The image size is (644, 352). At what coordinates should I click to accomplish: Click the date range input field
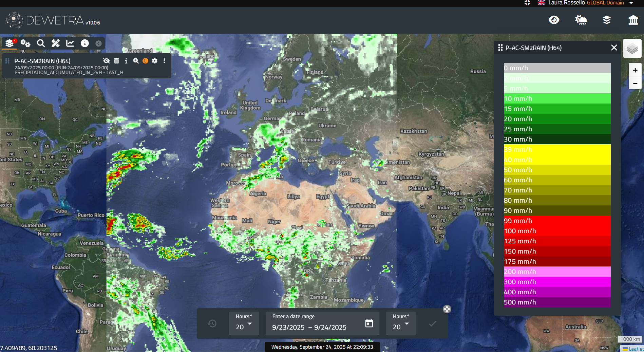click(316, 327)
